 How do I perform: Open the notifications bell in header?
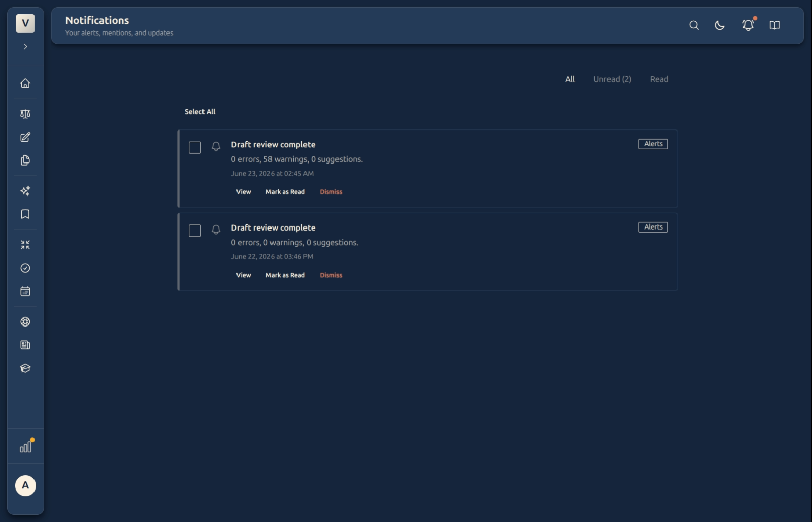[x=748, y=25]
